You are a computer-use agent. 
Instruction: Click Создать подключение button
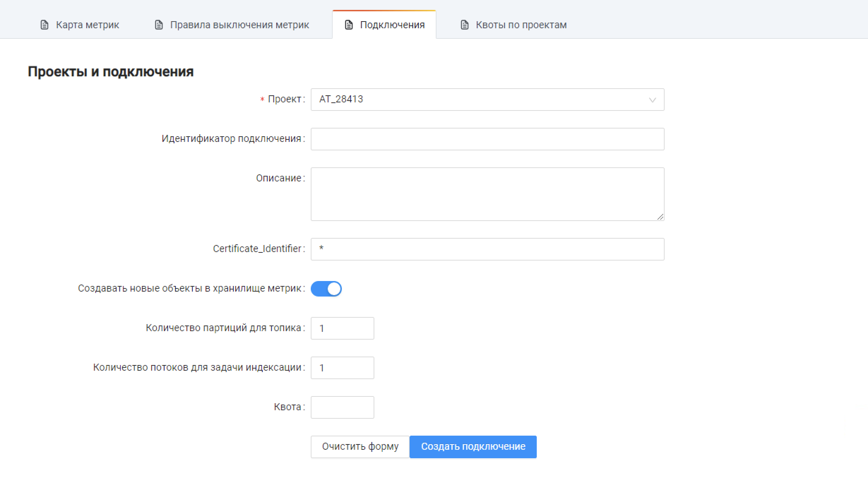473,447
